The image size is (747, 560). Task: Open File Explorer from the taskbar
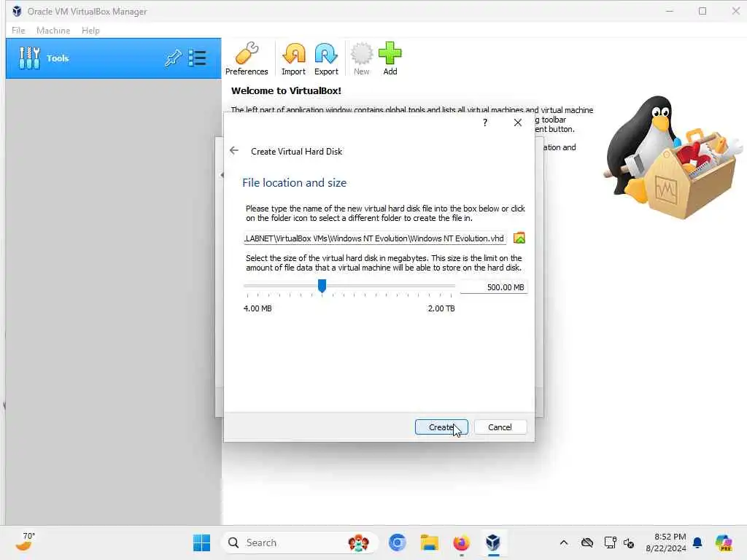[429, 542]
